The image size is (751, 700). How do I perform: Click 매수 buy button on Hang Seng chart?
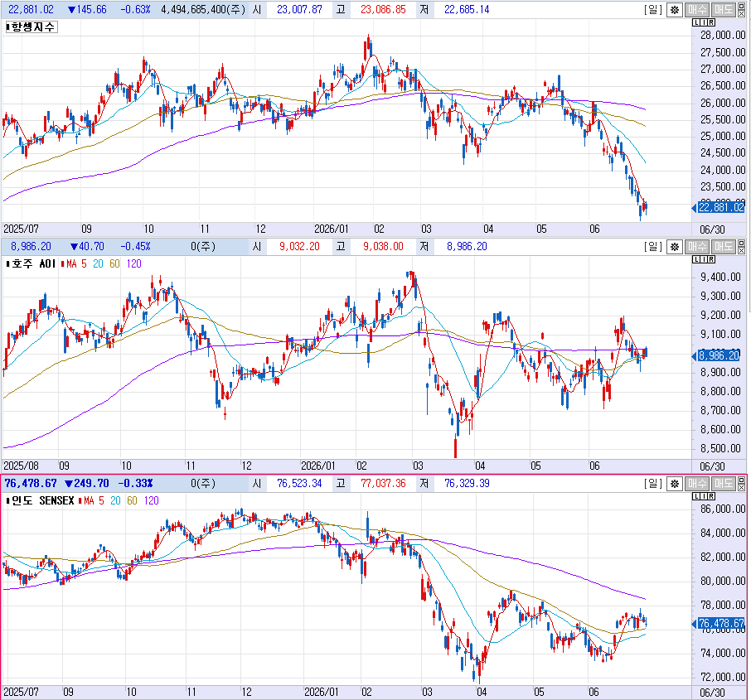pos(697,10)
